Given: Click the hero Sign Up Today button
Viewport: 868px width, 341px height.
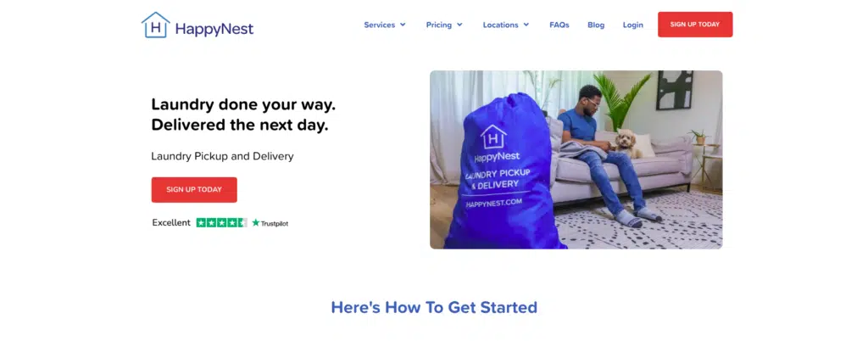Looking at the screenshot, I should pyautogui.click(x=194, y=189).
